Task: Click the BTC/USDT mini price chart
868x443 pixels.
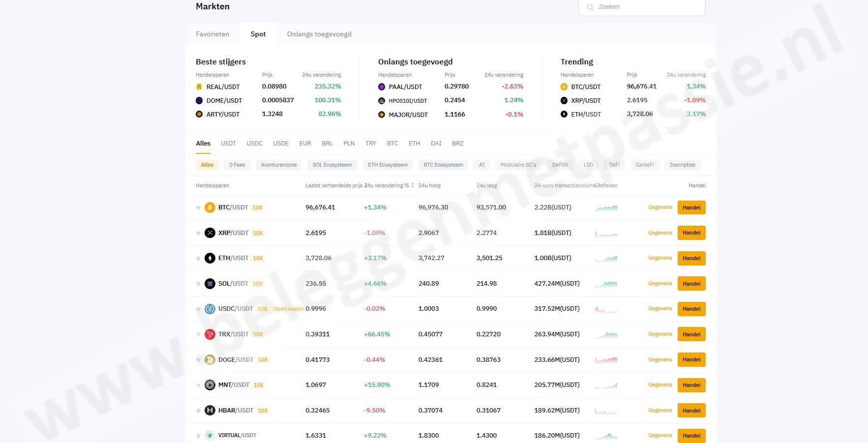Action: click(x=606, y=208)
